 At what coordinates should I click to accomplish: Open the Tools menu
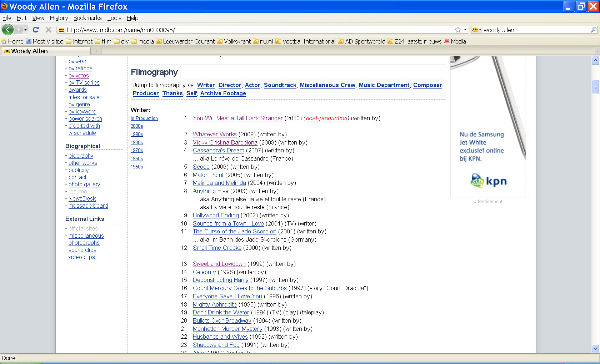[114, 18]
